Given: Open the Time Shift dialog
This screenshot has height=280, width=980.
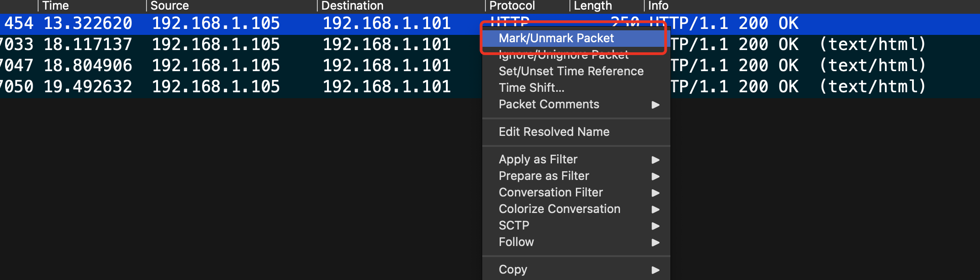Looking at the screenshot, I should (531, 88).
